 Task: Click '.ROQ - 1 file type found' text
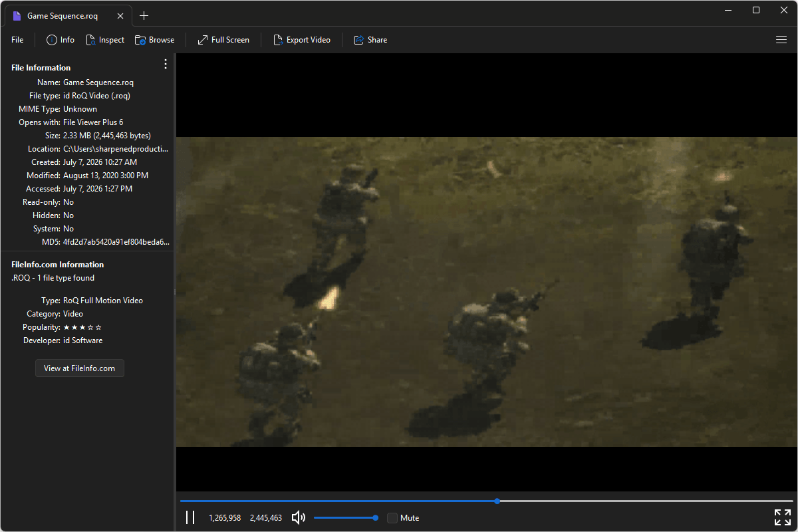pos(53,278)
